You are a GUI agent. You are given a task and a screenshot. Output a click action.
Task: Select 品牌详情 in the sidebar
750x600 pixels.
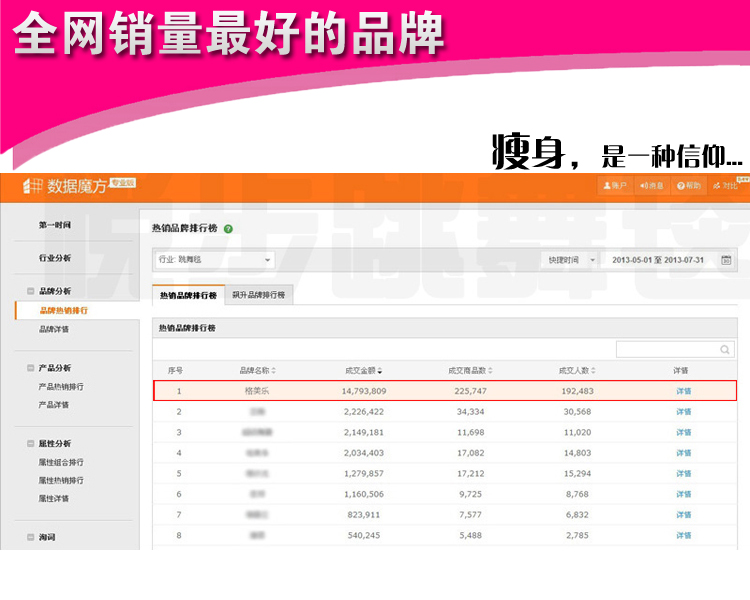point(54,329)
